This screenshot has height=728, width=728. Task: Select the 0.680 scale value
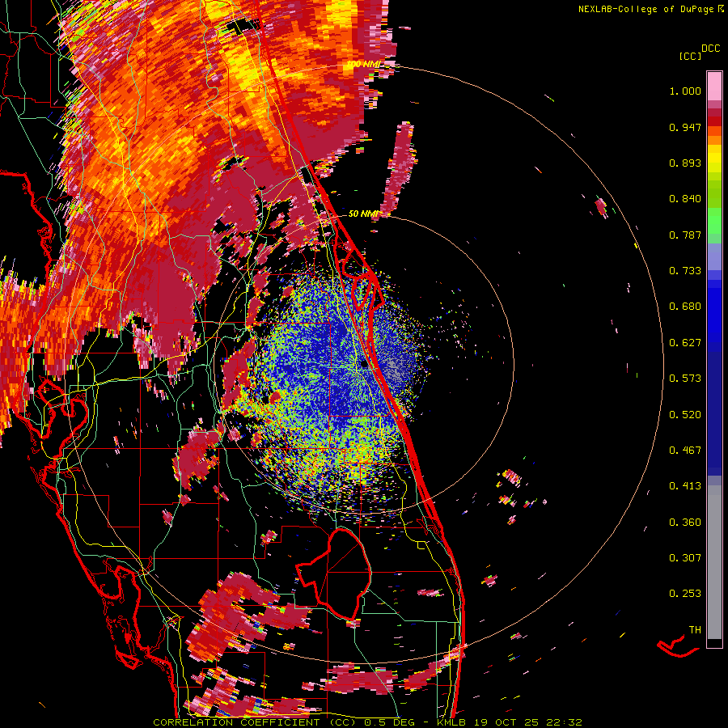pos(685,307)
